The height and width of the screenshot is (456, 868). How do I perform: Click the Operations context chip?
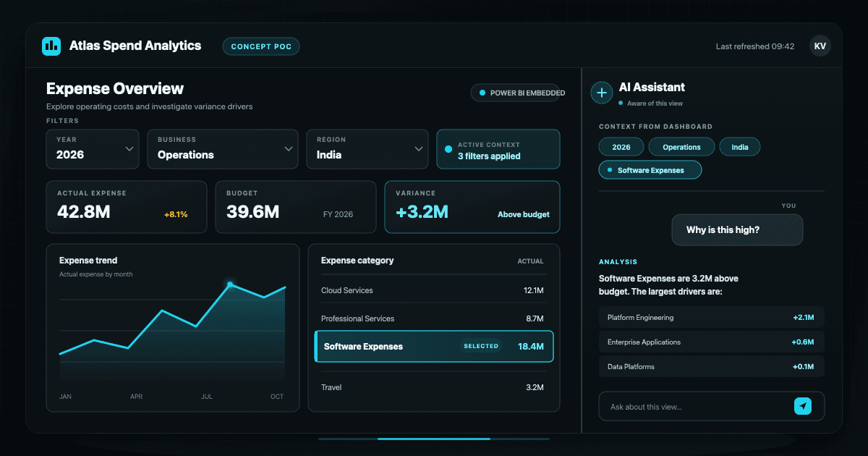(x=681, y=147)
